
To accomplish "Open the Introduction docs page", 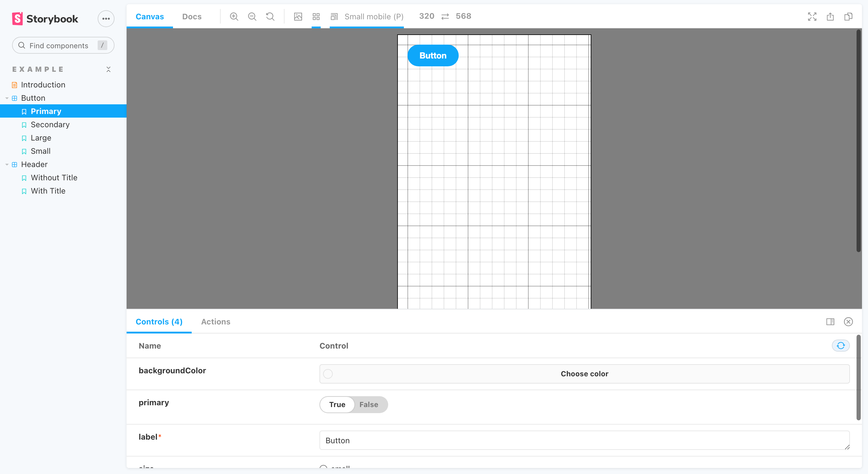I will 43,85.
